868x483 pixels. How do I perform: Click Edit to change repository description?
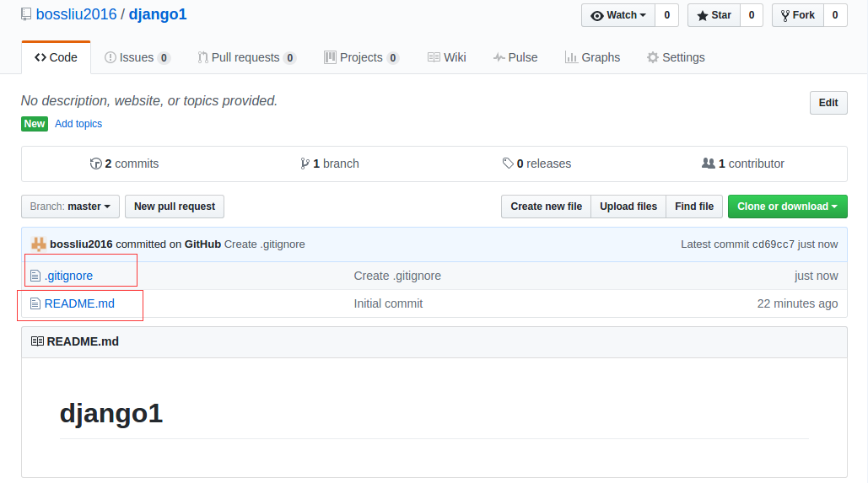point(828,103)
